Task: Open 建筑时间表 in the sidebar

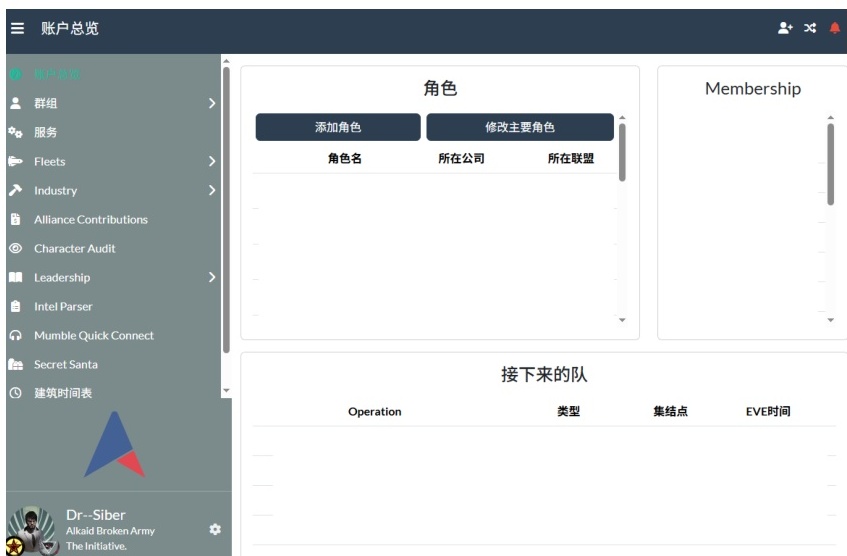Action: (63, 394)
